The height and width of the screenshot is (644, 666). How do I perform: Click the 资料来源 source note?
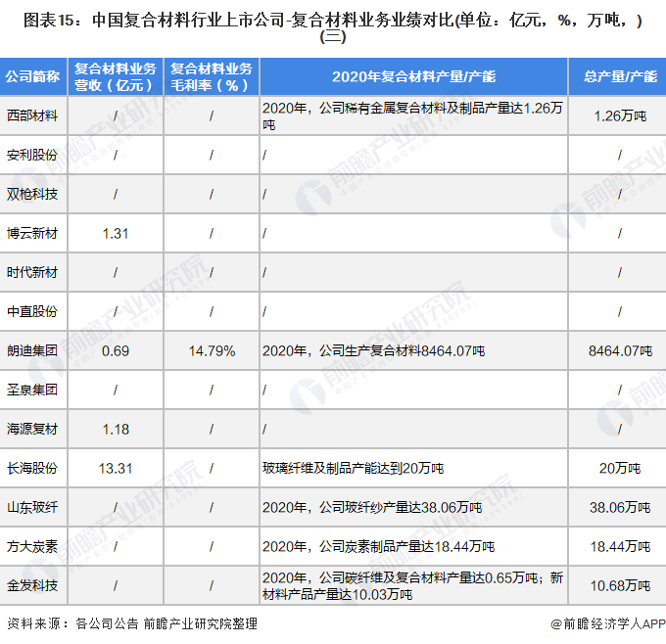point(132,623)
